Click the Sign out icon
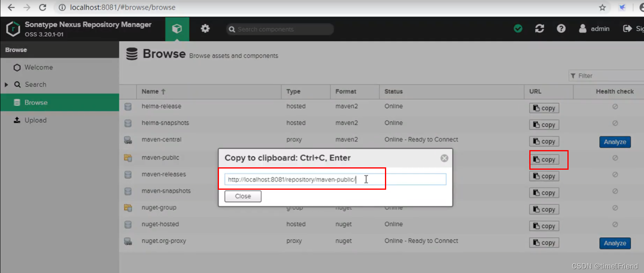The image size is (644, 273). 627,28
